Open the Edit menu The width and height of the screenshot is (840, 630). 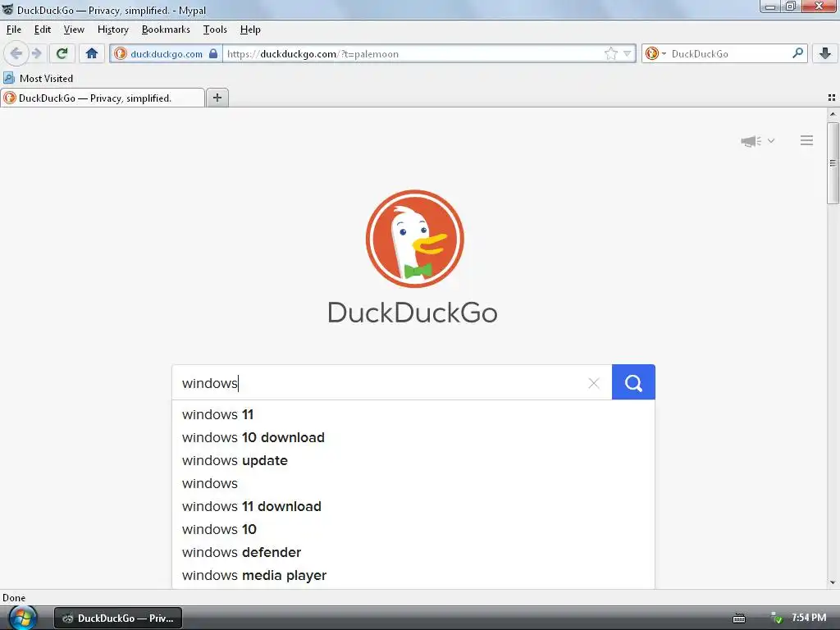(x=43, y=30)
